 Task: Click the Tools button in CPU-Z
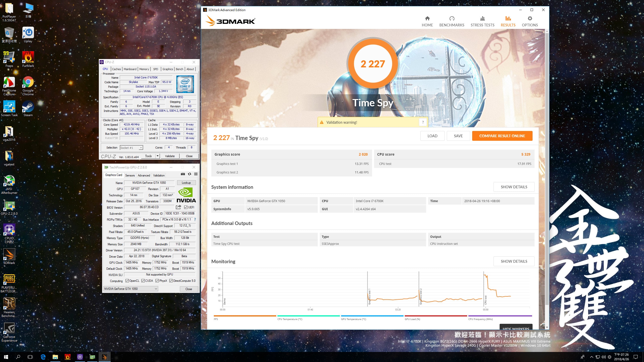pyautogui.click(x=148, y=156)
